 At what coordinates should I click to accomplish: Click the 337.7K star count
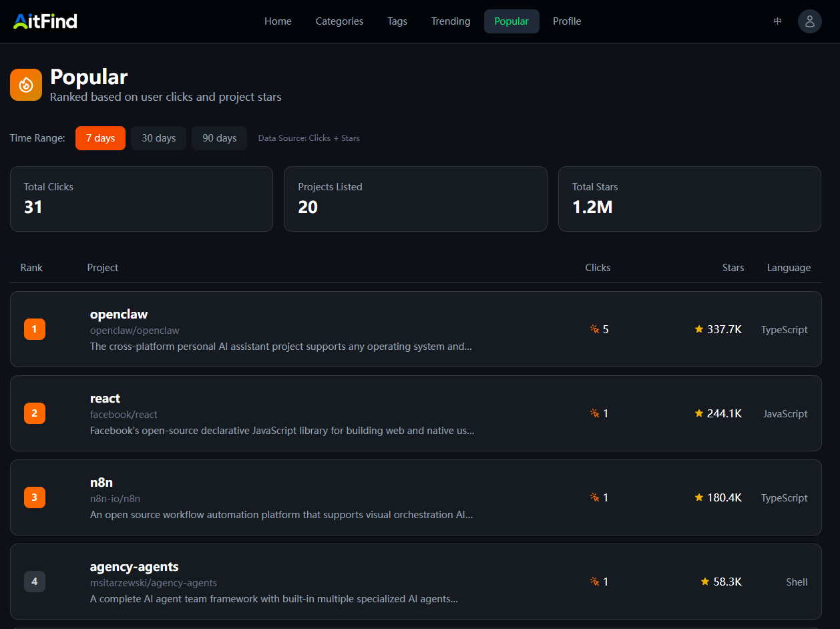pos(724,329)
